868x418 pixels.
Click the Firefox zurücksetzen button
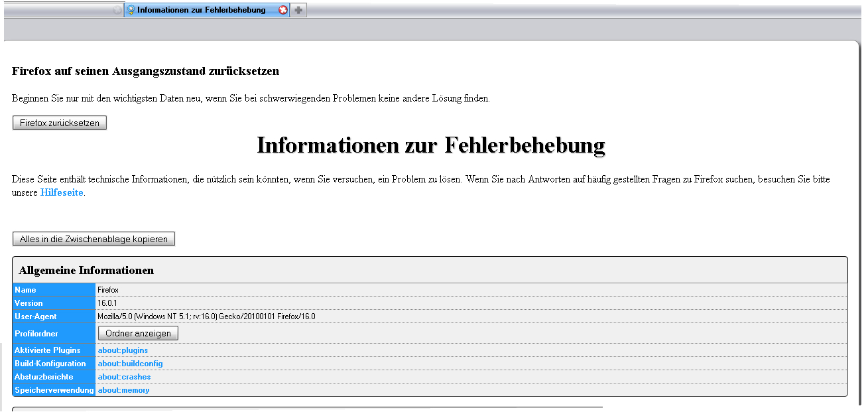coord(60,123)
